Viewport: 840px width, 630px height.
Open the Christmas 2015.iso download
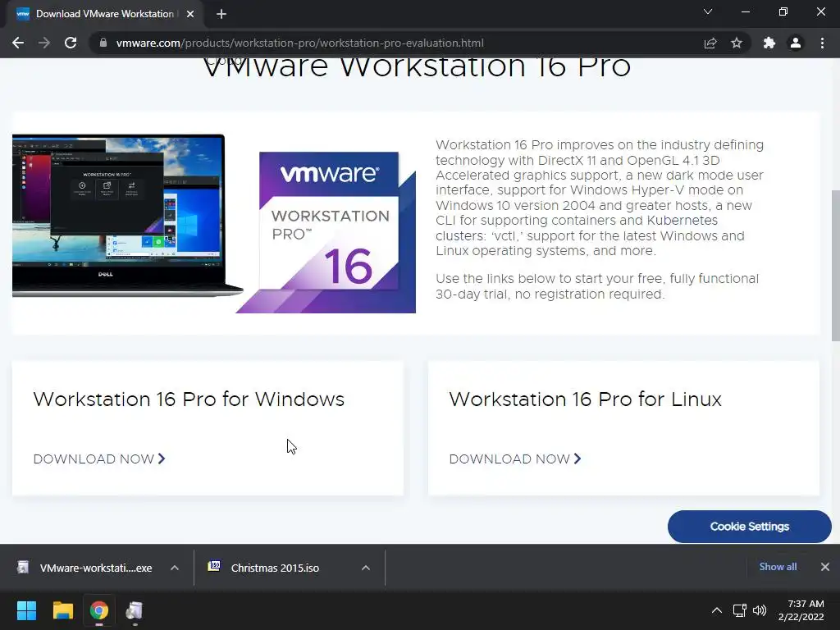[265, 568]
